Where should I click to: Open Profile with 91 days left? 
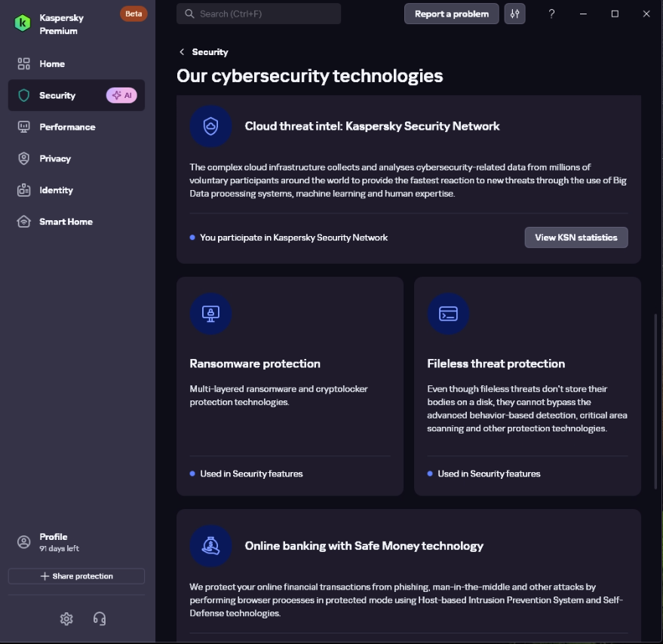pos(76,542)
